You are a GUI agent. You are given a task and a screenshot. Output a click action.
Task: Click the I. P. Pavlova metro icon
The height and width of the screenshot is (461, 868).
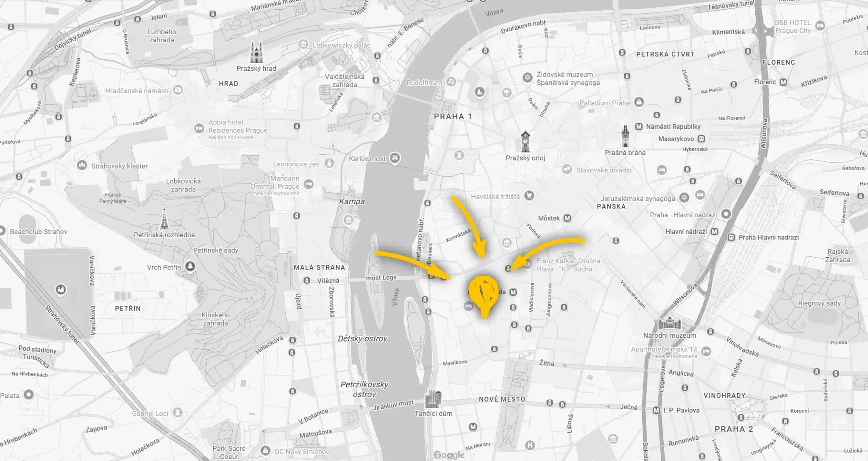coord(657,410)
